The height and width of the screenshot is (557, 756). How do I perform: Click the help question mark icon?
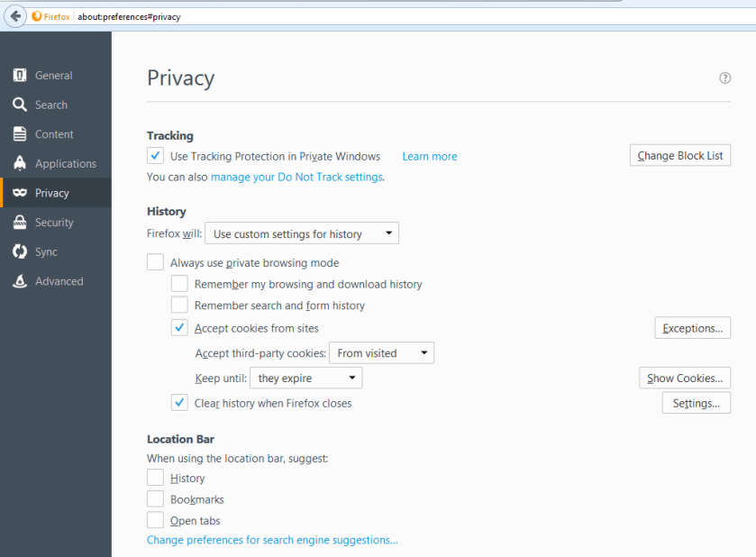pyautogui.click(x=724, y=78)
